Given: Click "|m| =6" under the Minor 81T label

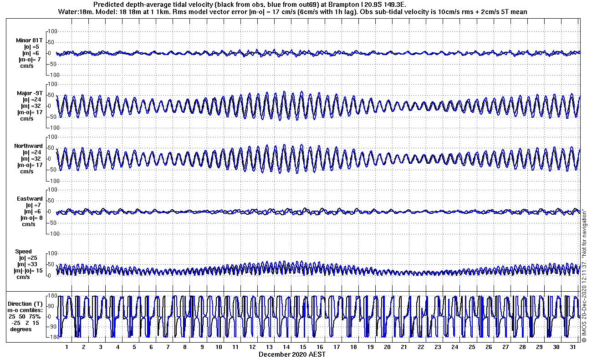Looking at the screenshot, I should tap(31, 53).
